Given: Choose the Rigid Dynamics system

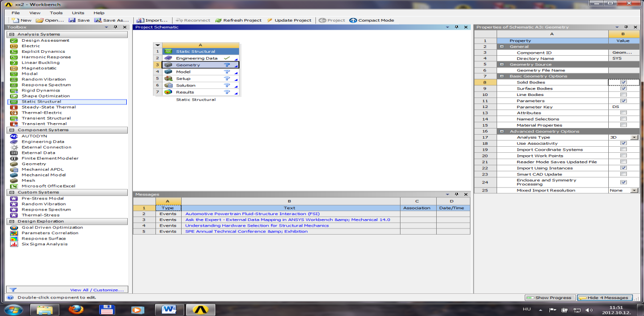Looking at the screenshot, I should tap(41, 90).
